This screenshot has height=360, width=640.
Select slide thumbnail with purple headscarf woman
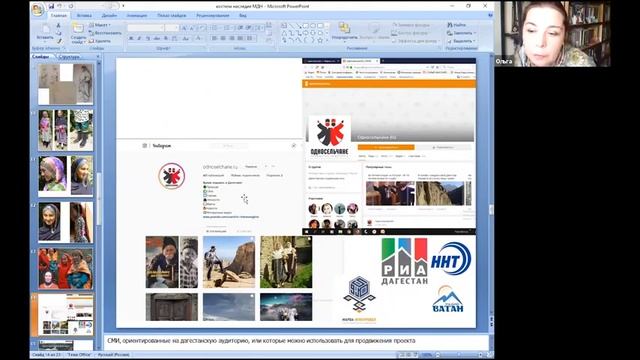pyautogui.click(x=65, y=175)
